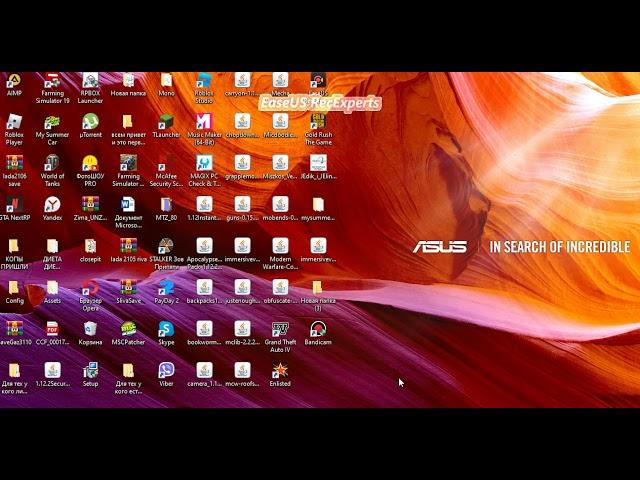Launch Grand Theft Auto IV shortcut
The height and width of the screenshot is (480, 640).
[x=280, y=337]
